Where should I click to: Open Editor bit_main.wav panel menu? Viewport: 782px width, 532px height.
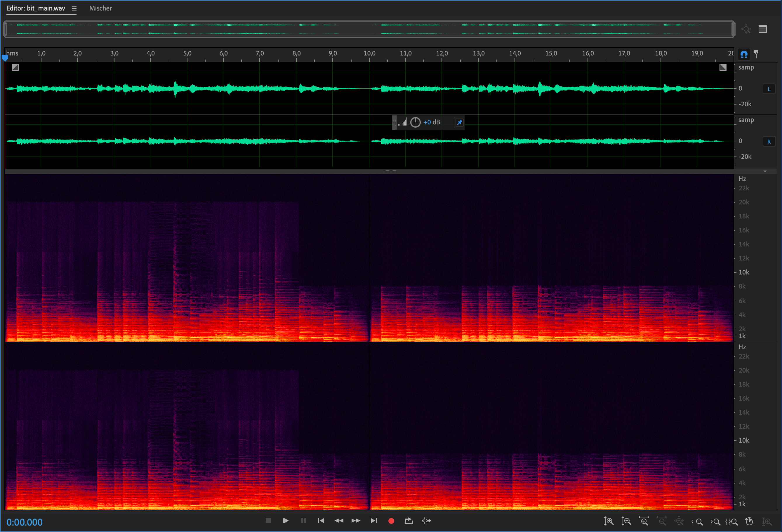pyautogui.click(x=74, y=8)
